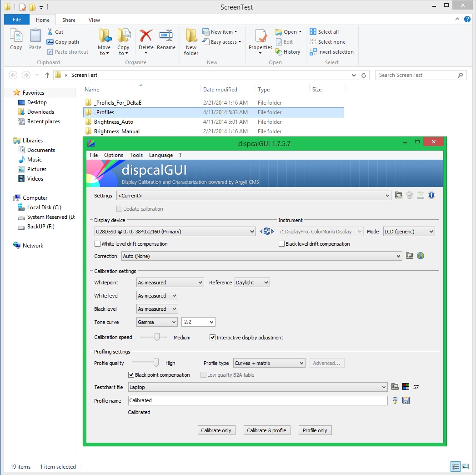This screenshot has width=476, height=475.
Task: Uncheck Black point compensation
Action: click(131, 374)
